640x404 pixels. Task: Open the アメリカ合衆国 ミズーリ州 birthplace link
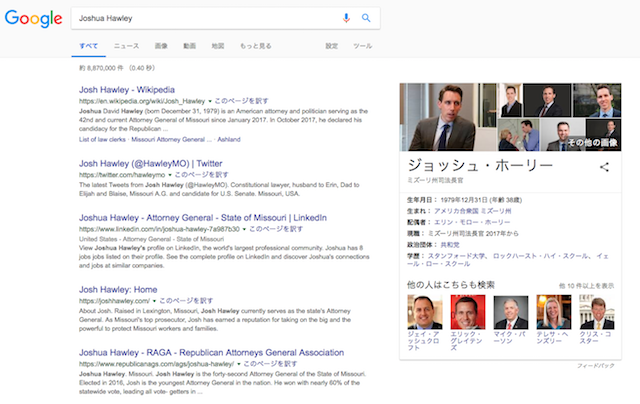472,211
